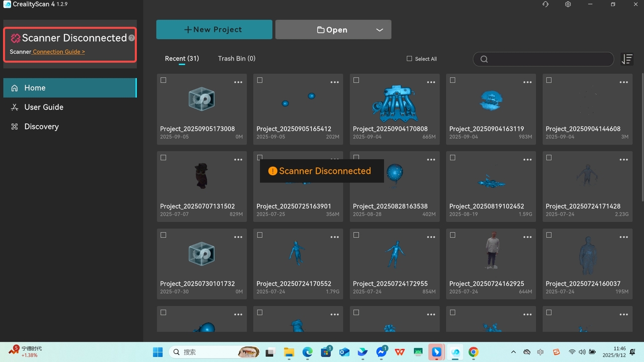
Task: Open the Scanner Connection Guide link
Action: click(59, 52)
